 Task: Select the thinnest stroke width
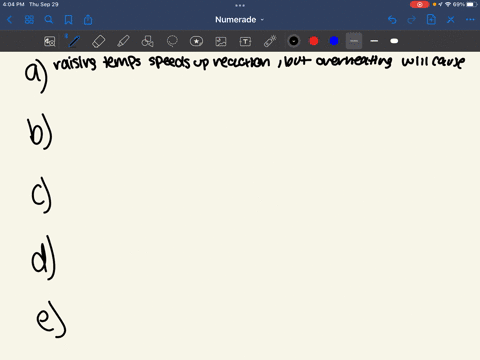[x=354, y=41]
